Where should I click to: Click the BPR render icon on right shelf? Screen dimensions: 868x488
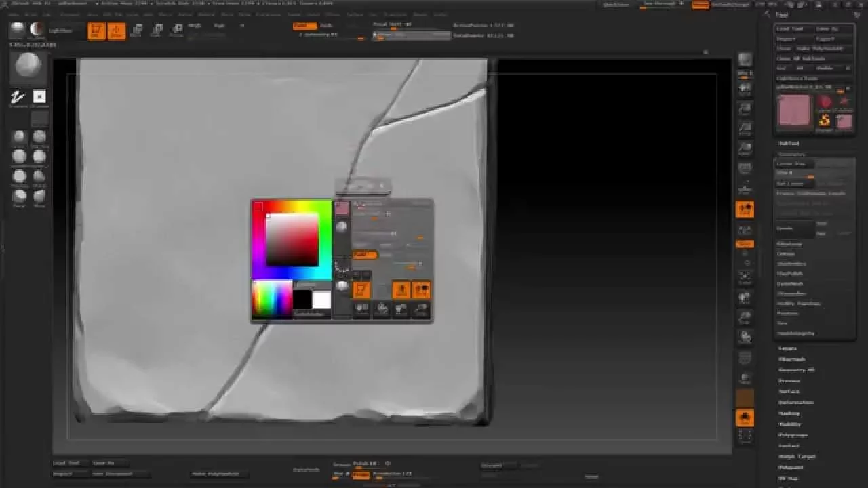pyautogui.click(x=745, y=62)
